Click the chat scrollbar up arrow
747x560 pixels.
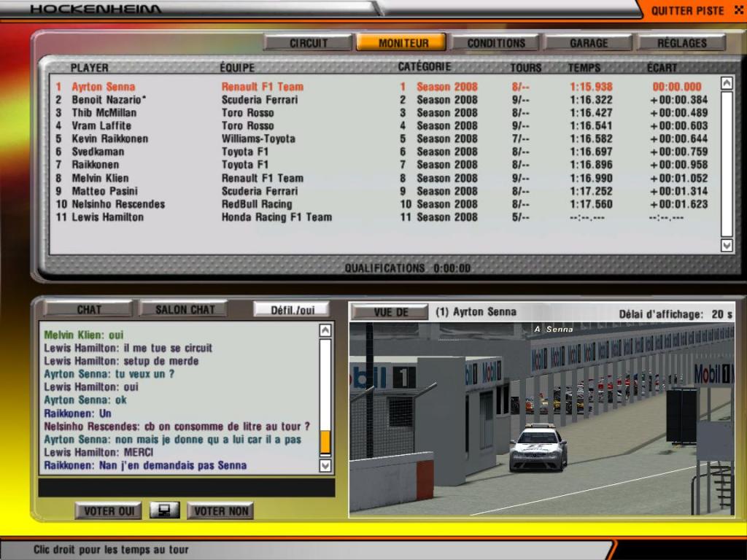point(325,330)
